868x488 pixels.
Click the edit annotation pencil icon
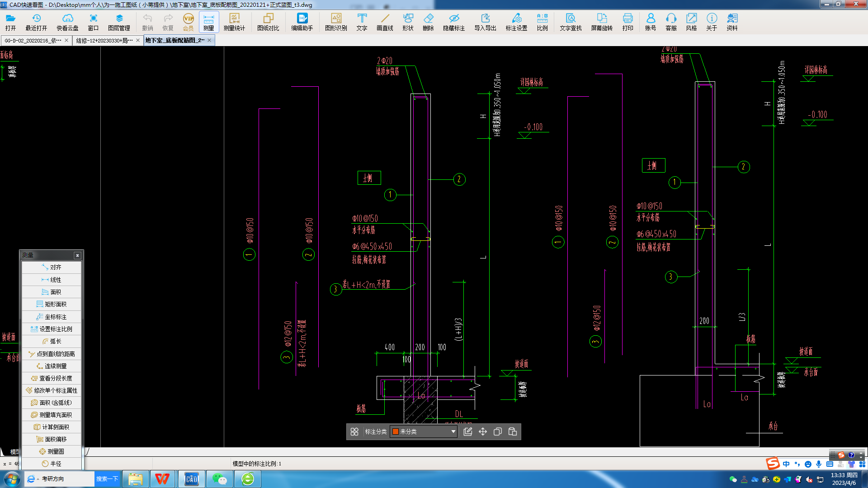point(468,432)
